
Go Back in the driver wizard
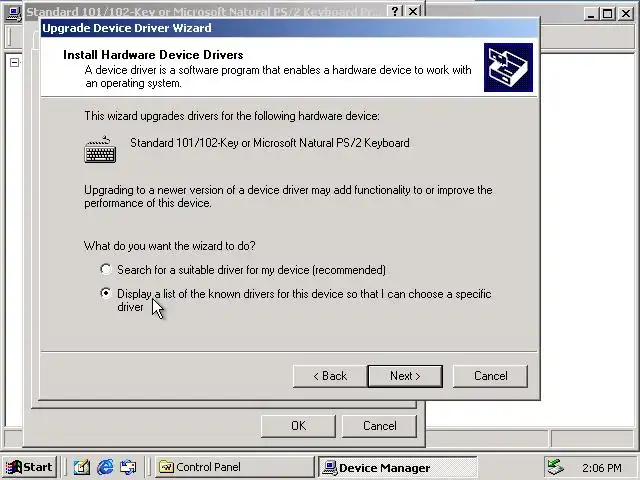(x=330, y=376)
